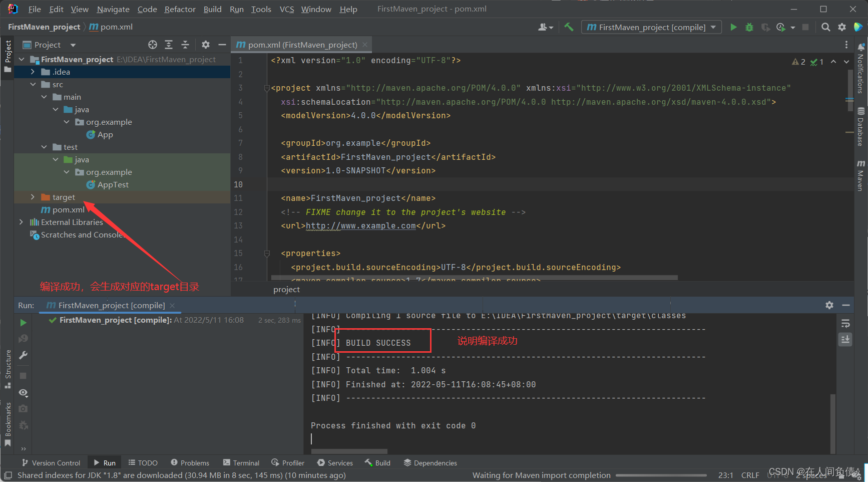
Task: Open the Notifications side panel
Action: [860, 69]
